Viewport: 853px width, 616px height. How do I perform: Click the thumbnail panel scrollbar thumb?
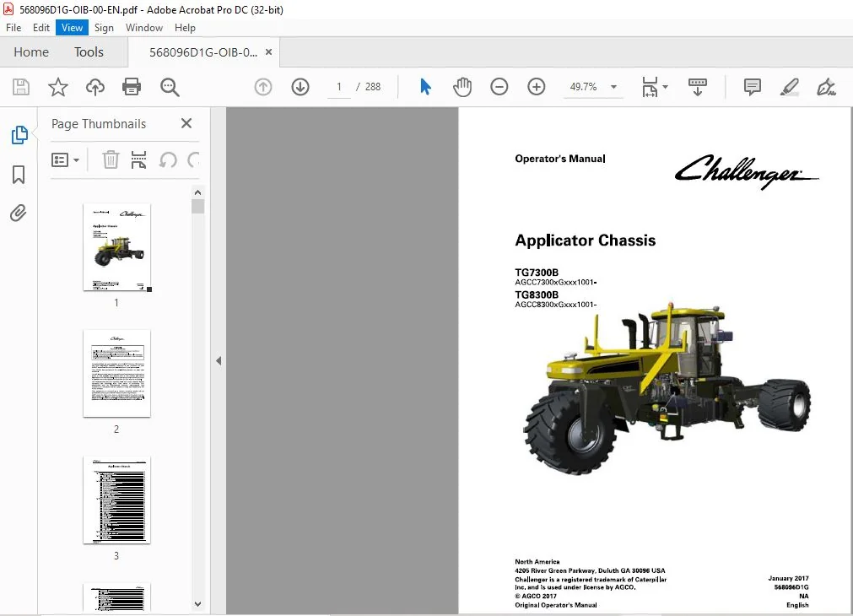pos(198,206)
